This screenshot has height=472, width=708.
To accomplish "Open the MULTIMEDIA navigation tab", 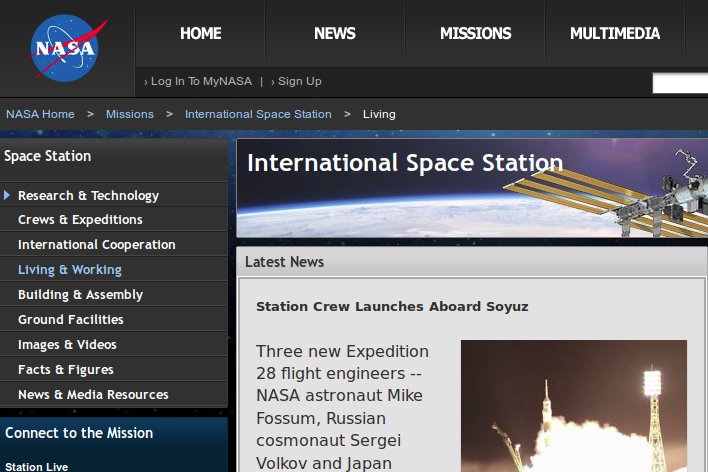I will (615, 33).
